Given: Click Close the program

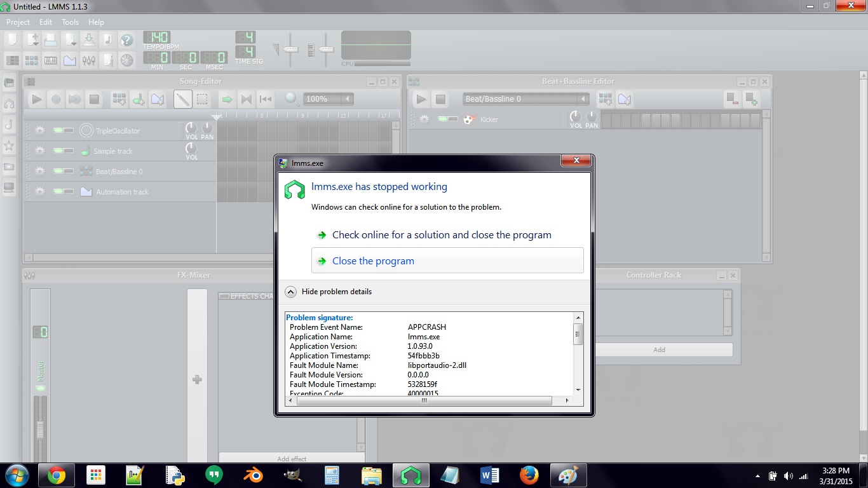Looking at the screenshot, I should click(x=373, y=261).
